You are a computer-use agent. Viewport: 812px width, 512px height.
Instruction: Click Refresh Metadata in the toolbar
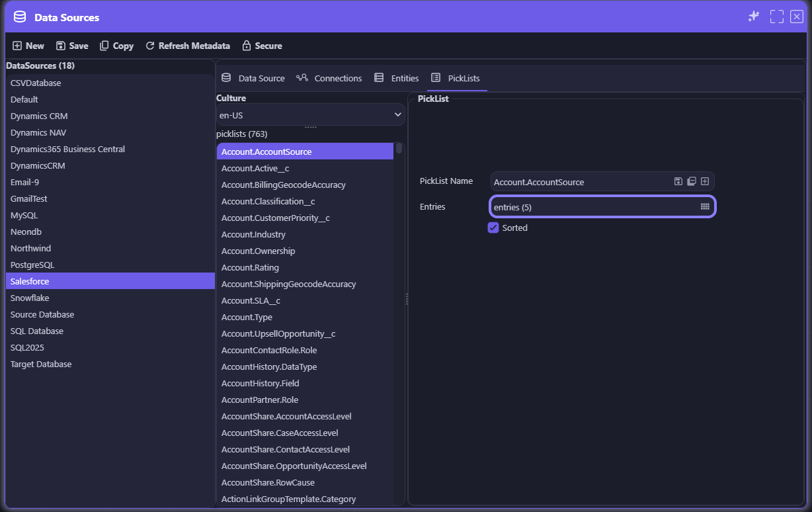(188, 46)
